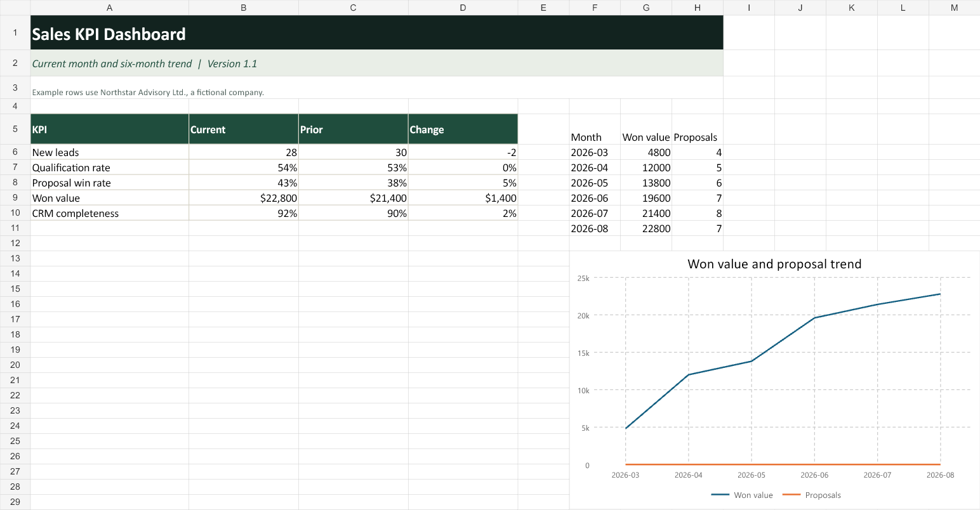Click the row 12 header

(x=15, y=244)
